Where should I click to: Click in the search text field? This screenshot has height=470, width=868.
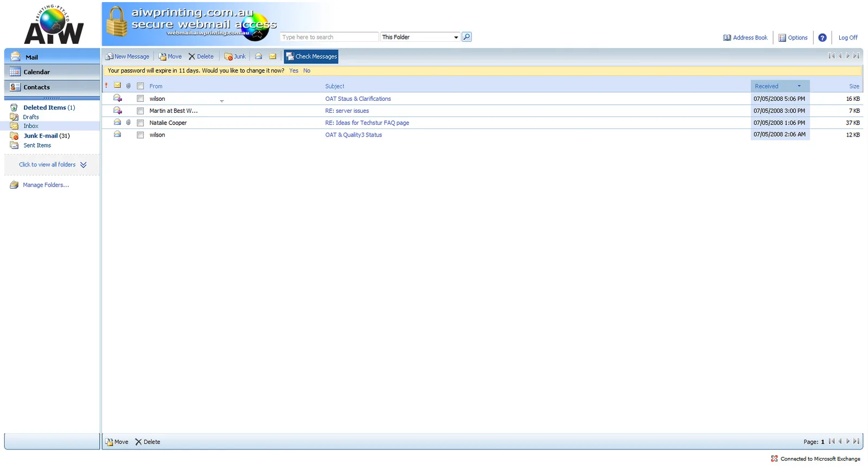click(x=329, y=37)
